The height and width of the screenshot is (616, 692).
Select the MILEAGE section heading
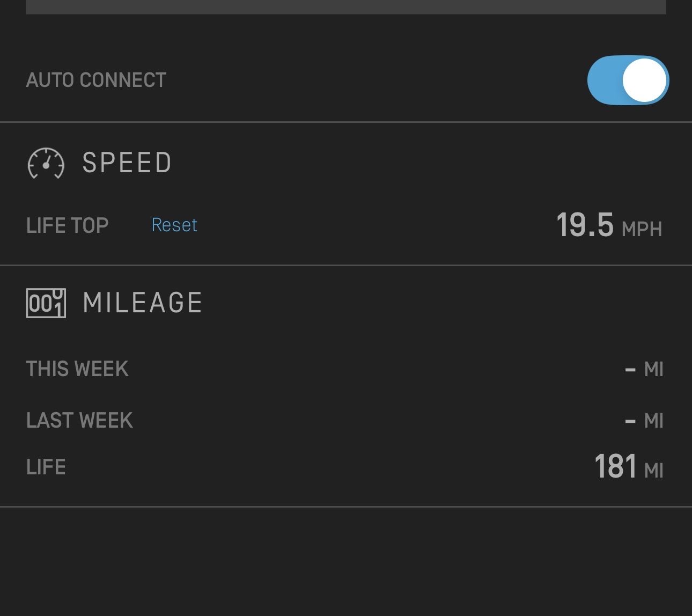[x=143, y=303]
